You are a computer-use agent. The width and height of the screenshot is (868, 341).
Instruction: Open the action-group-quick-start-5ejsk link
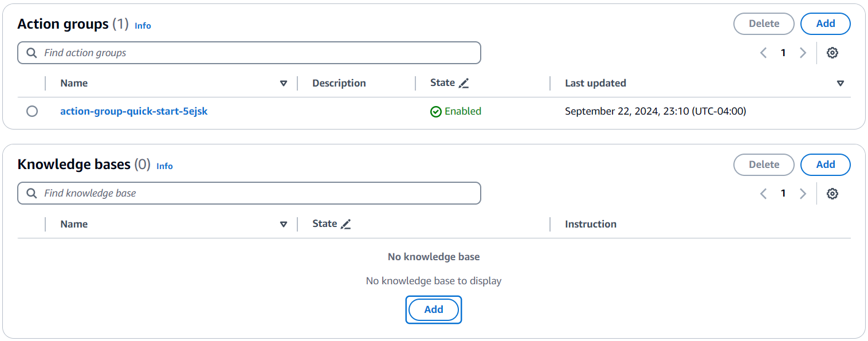133,111
